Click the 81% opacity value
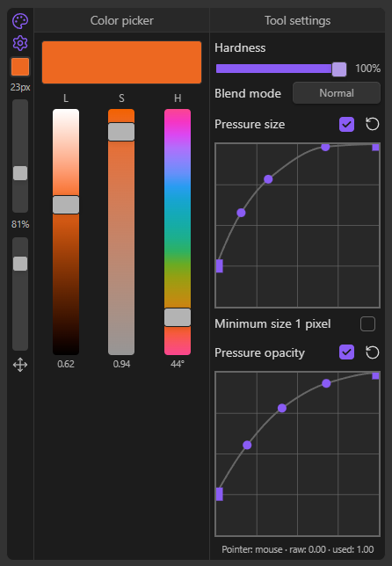The image size is (392, 566). [20, 224]
